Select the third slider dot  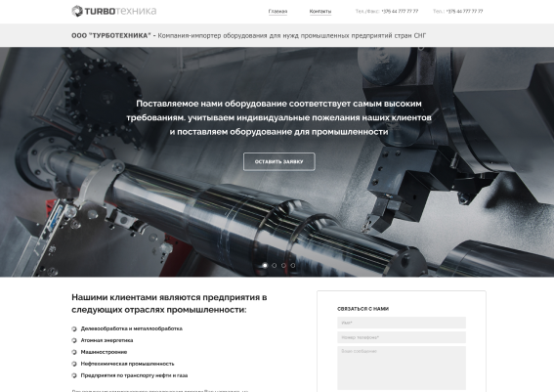coord(283,265)
